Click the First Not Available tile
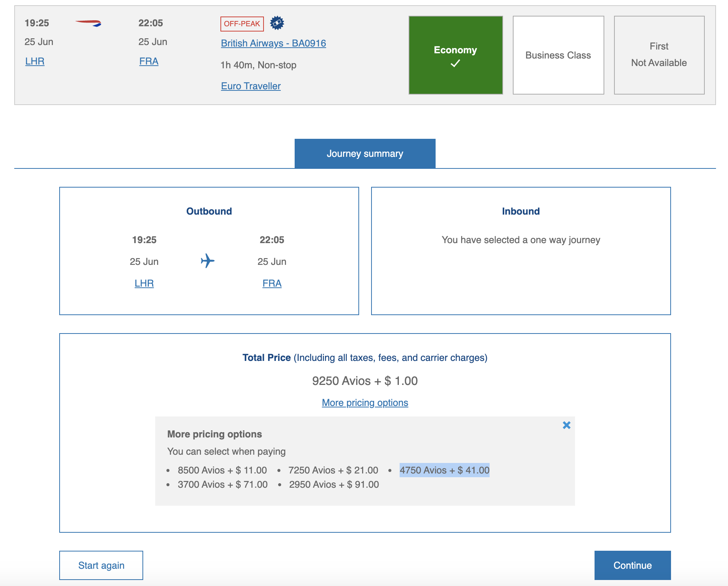This screenshot has height=586, width=728. [x=659, y=55]
